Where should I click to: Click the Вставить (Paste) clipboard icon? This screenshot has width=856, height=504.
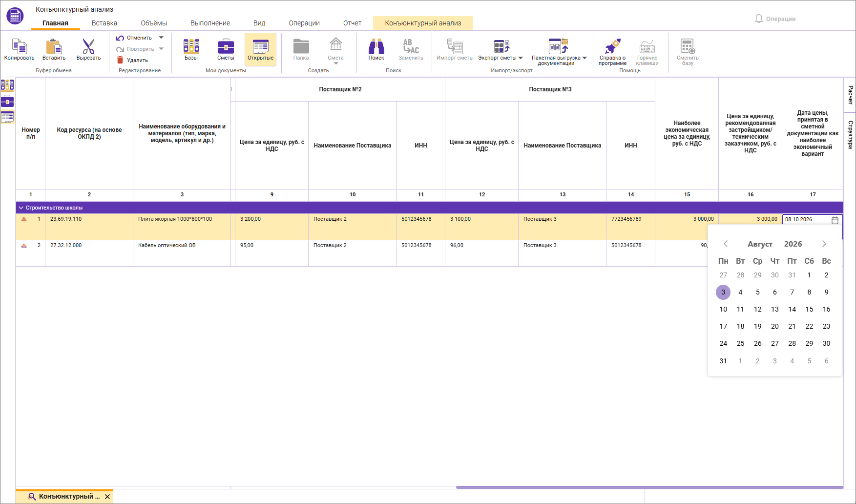pyautogui.click(x=54, y=46)
